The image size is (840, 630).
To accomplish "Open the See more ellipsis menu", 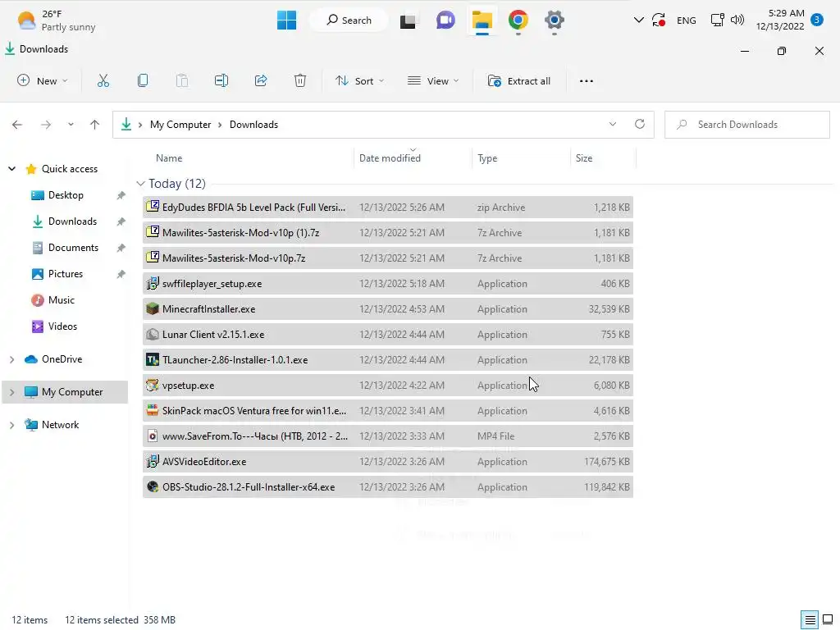I will click(x=586, y=81).
